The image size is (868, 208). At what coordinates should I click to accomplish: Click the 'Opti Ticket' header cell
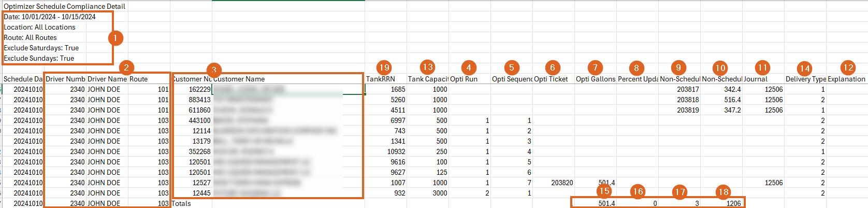coord(554,79)
